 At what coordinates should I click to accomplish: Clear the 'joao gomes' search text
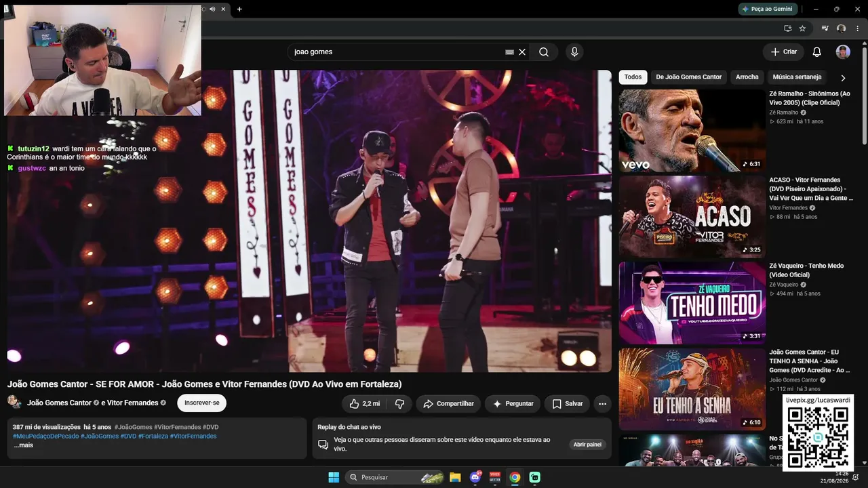pos(522,52)
